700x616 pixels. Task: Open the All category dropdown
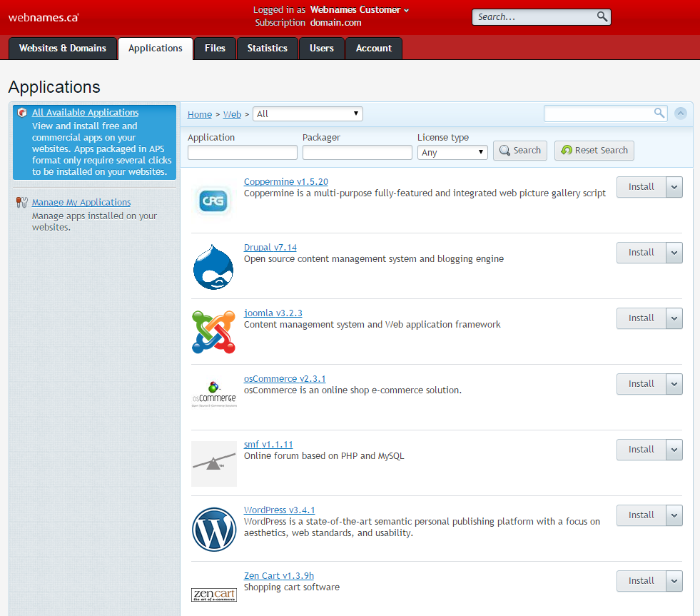point(308,114)
